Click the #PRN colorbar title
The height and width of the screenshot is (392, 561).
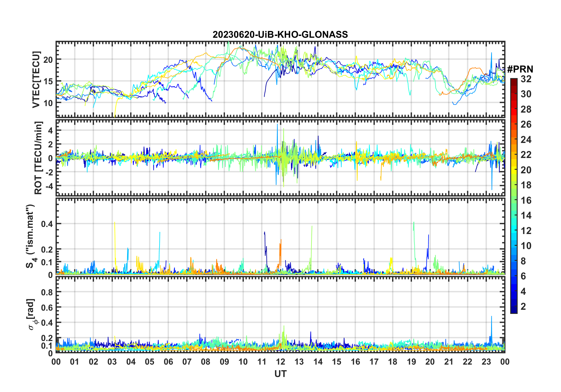pyautogui.click(x=520, y=69)
